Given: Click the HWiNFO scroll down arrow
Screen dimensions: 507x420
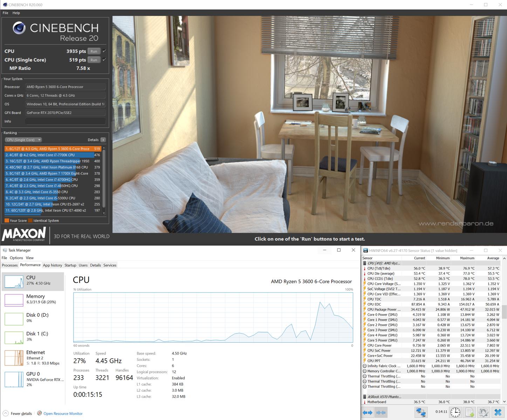Looking at the screenshot, I should click(504, 402).
